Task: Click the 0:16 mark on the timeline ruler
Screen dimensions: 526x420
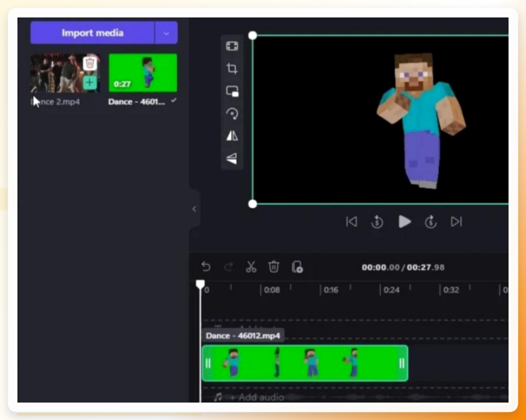Action: tap(331, 290)
